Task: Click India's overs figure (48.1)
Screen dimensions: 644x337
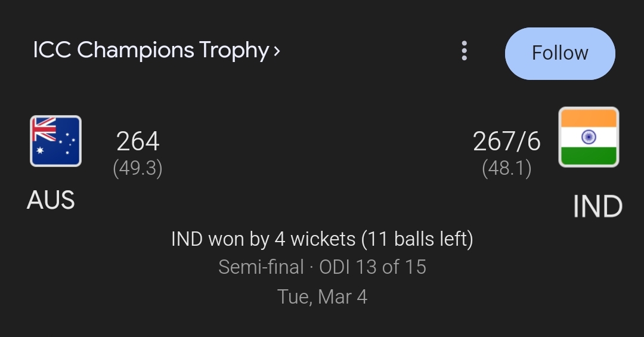Action: click(506, 169)
